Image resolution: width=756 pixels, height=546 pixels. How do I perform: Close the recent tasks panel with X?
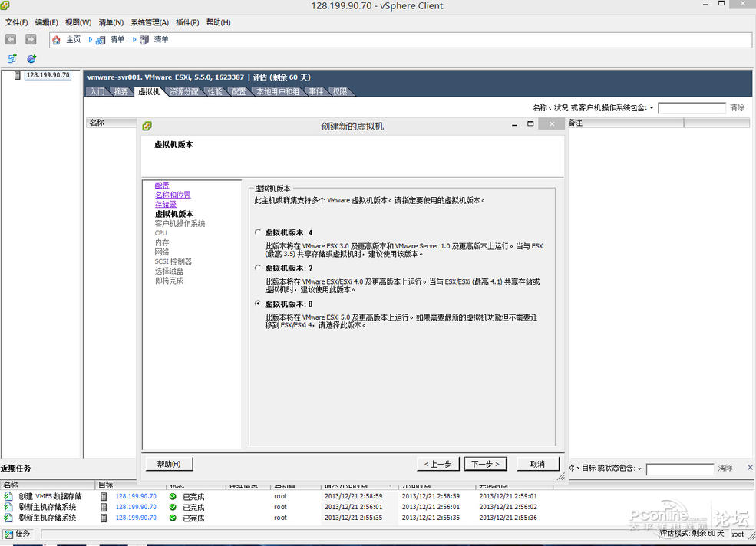point(750,467)
